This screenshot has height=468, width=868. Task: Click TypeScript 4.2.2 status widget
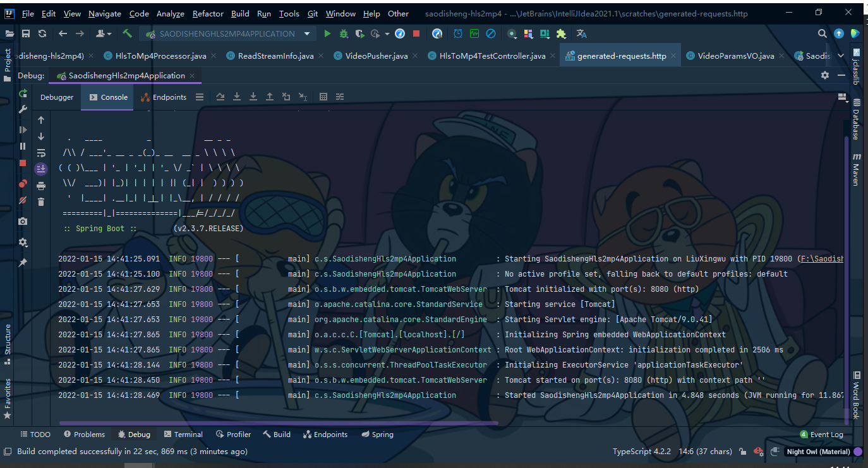(x=641, y=452)
